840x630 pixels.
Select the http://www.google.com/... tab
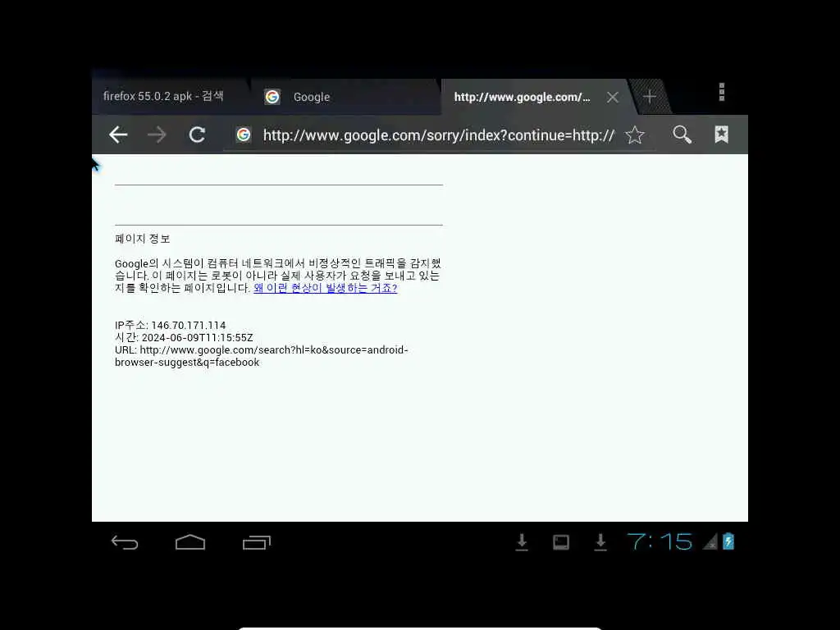click(522, 97)
